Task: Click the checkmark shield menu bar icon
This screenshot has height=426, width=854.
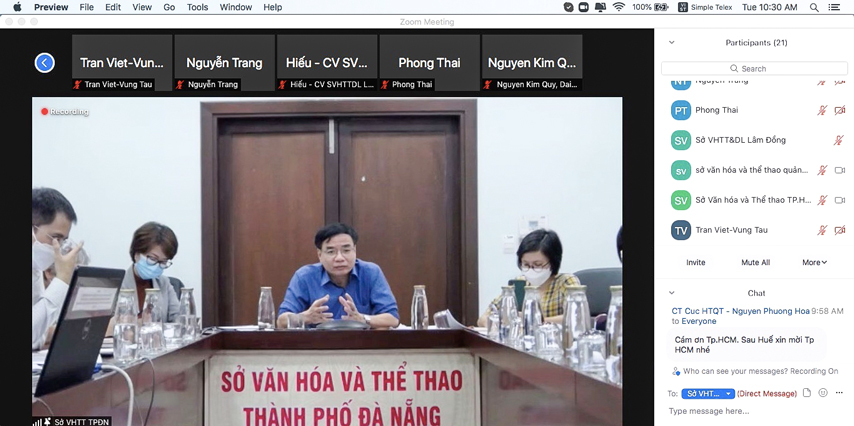Action: 568,7
